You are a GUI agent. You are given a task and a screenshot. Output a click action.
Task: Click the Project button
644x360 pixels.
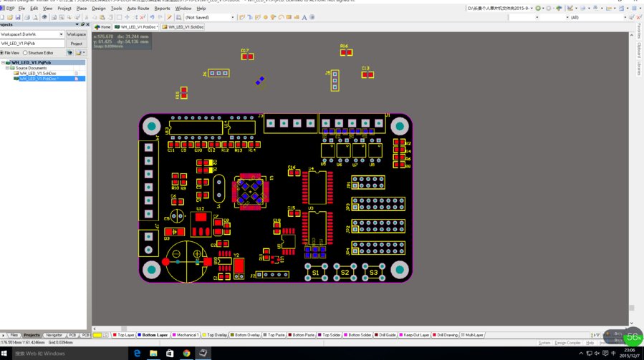76,44
